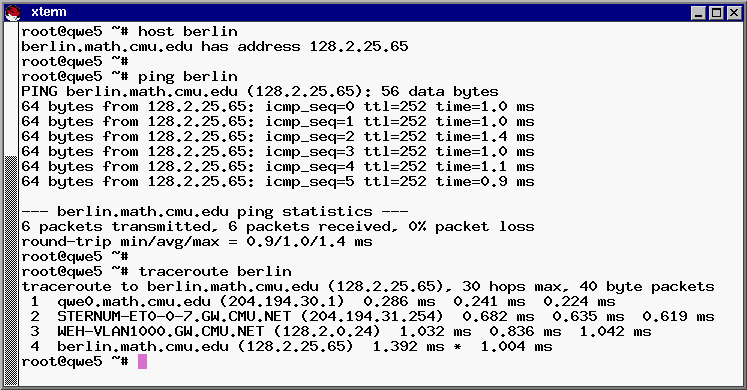Click the round-trip min/avg/max line
This screenshot has width=747, height=390.
click(197, 241)
